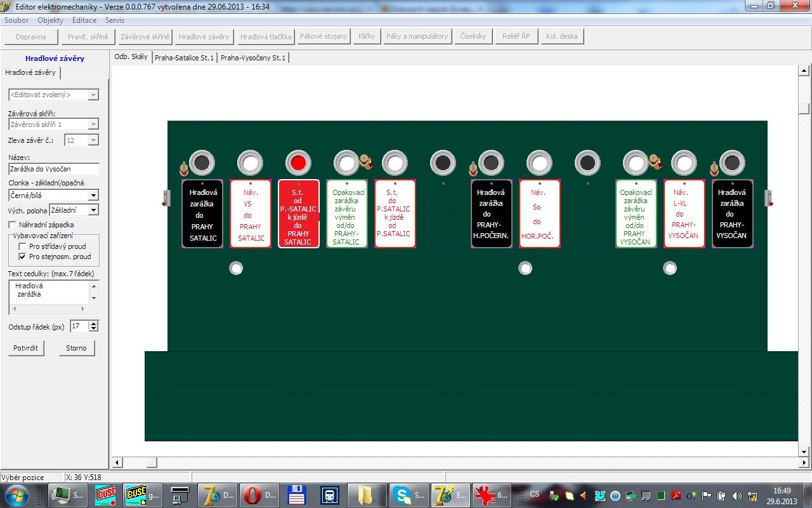Switch to the Praha-Satalice St.1 tab
This screenshot has height=508, width=812.
pyautogui.click(x=184, y=57)
